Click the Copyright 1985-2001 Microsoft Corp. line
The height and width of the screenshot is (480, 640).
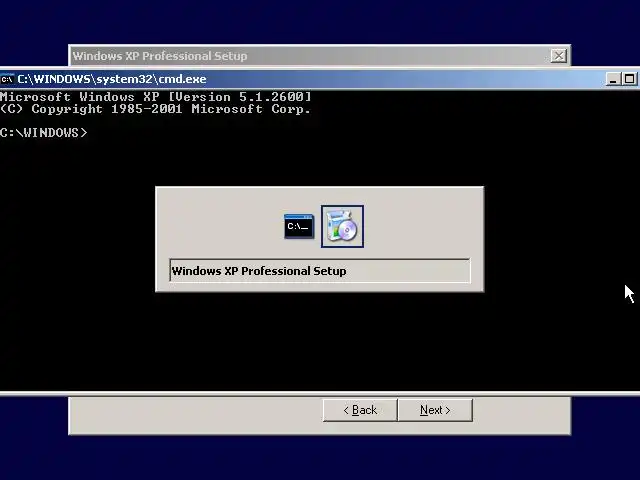click(155, 109)
